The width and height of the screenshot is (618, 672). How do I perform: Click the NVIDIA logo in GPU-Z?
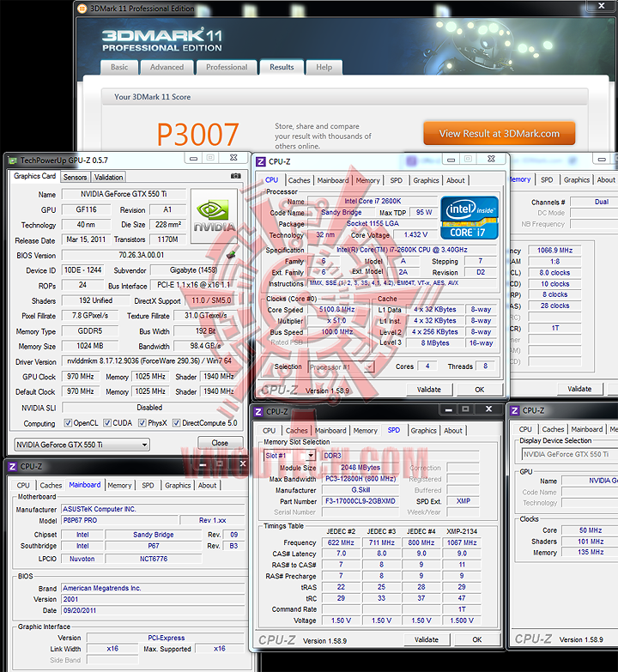click(x=214, y=216)
